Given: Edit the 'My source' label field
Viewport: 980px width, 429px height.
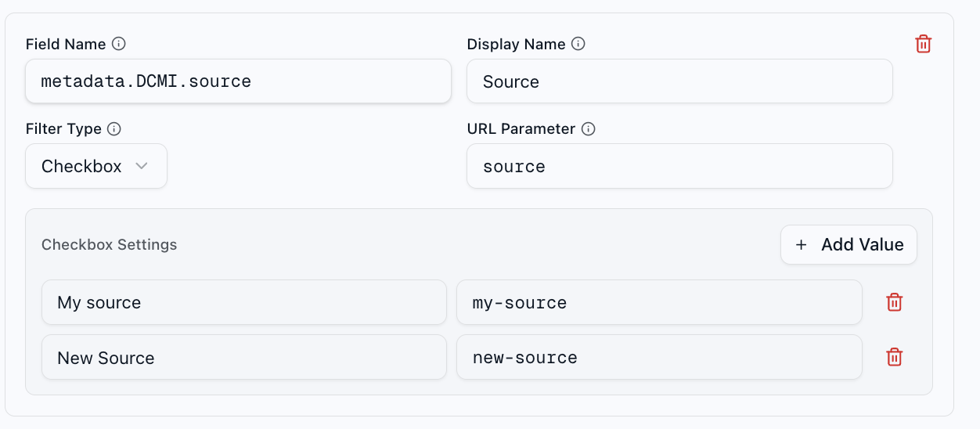Looking at the screenshot, I should (244, 302).
